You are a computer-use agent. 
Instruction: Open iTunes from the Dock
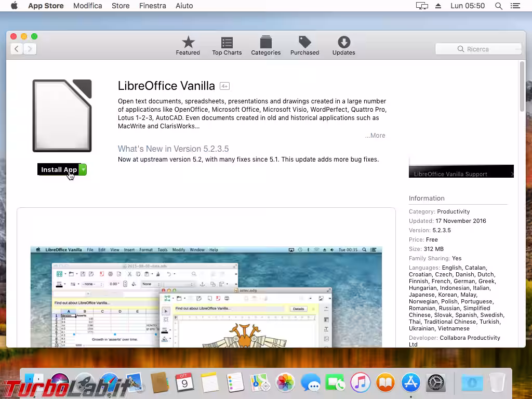point(361,382)
